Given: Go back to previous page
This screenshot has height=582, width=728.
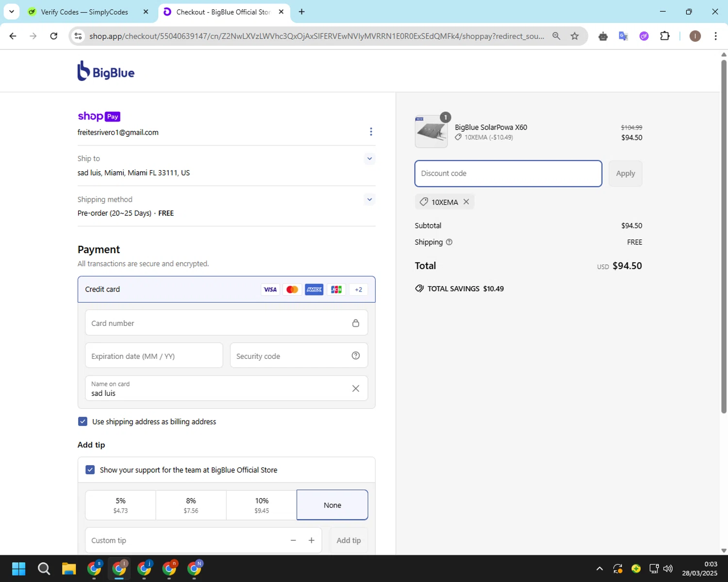Looking at the screenshot, I should click(x=13, y=36).
